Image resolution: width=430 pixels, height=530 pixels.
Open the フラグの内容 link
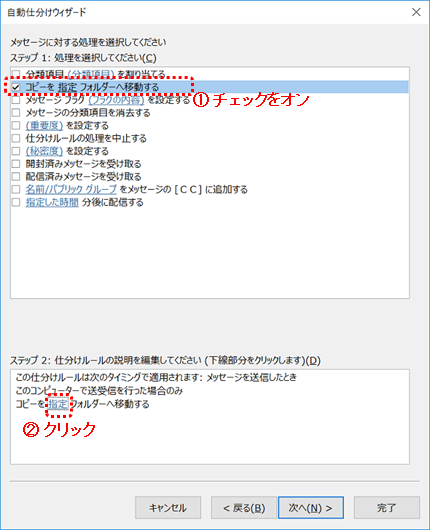pos(116,100)
